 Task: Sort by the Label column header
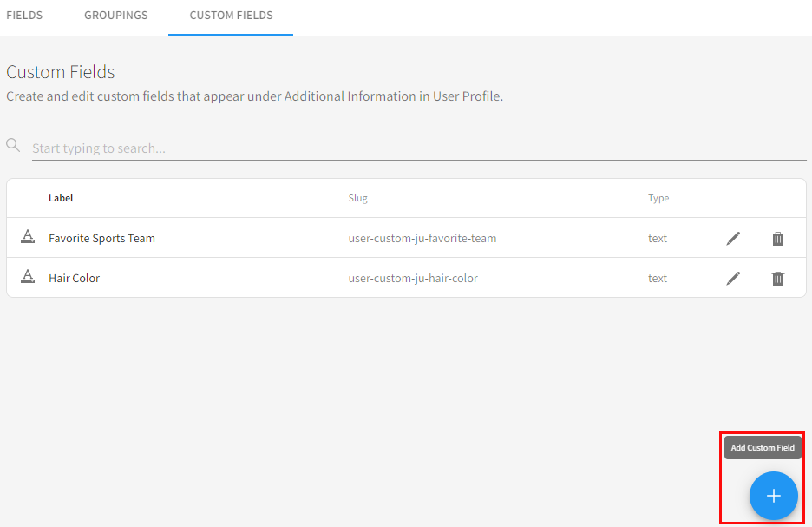pyautogui.click(x=61, y=198)
